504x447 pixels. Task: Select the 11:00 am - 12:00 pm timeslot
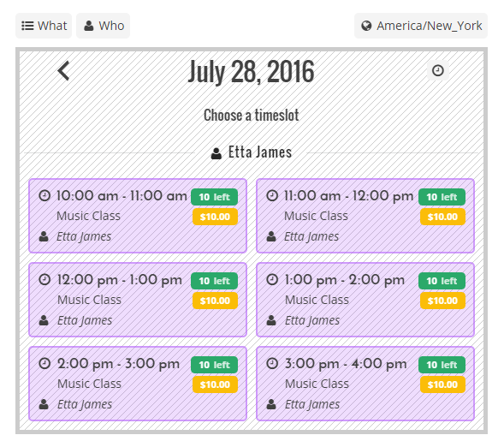[365, 216]
